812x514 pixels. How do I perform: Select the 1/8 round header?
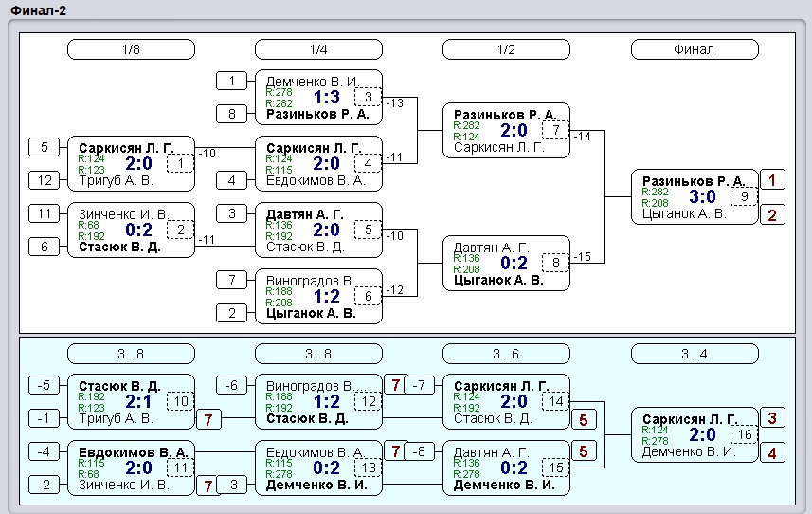tap(131, 49)
